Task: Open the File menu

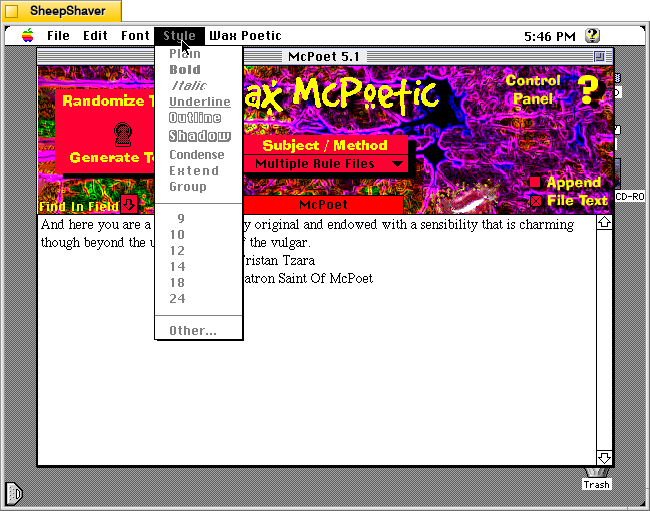Action: click(x=58, y=36)
